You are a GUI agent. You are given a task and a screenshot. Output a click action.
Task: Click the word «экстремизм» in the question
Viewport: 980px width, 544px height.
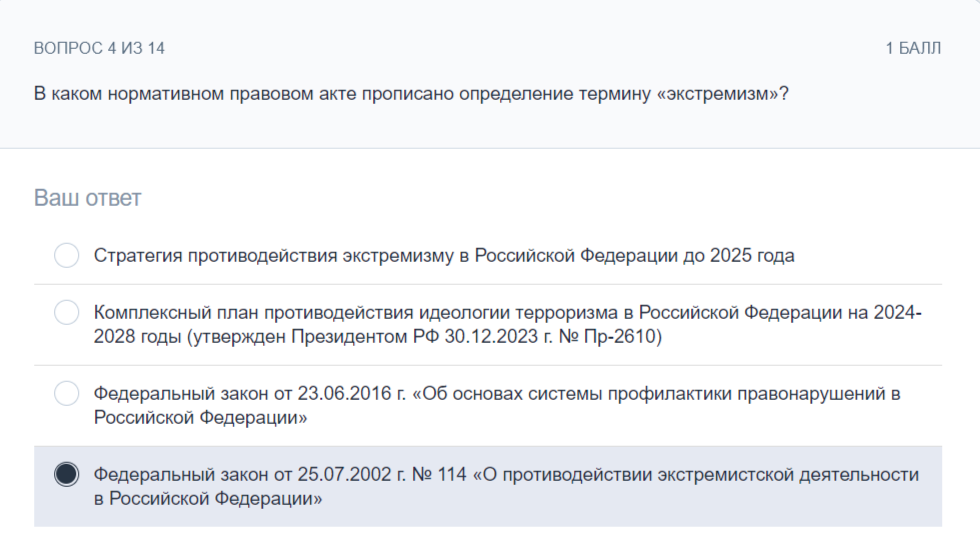coord(717,94)
